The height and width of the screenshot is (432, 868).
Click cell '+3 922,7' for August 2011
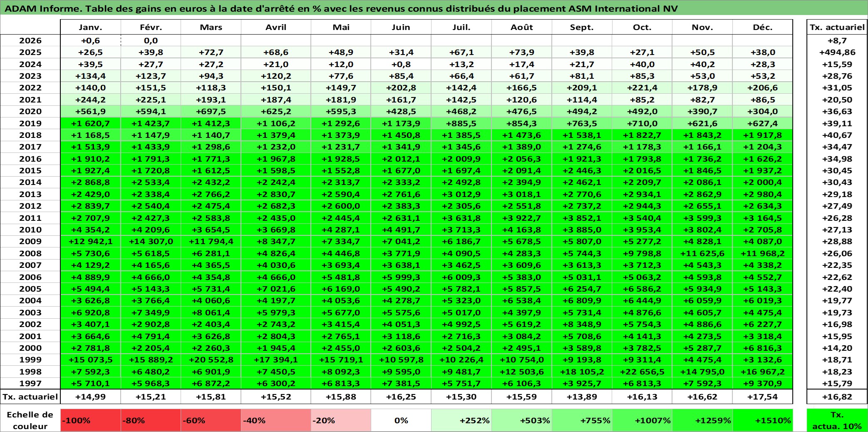point(522,218)
